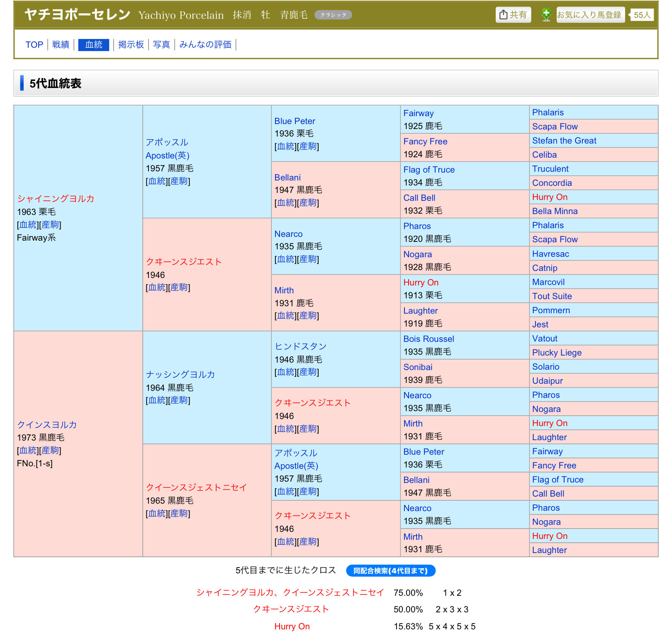Open dam クインスヨルカ link

point(47,424)
